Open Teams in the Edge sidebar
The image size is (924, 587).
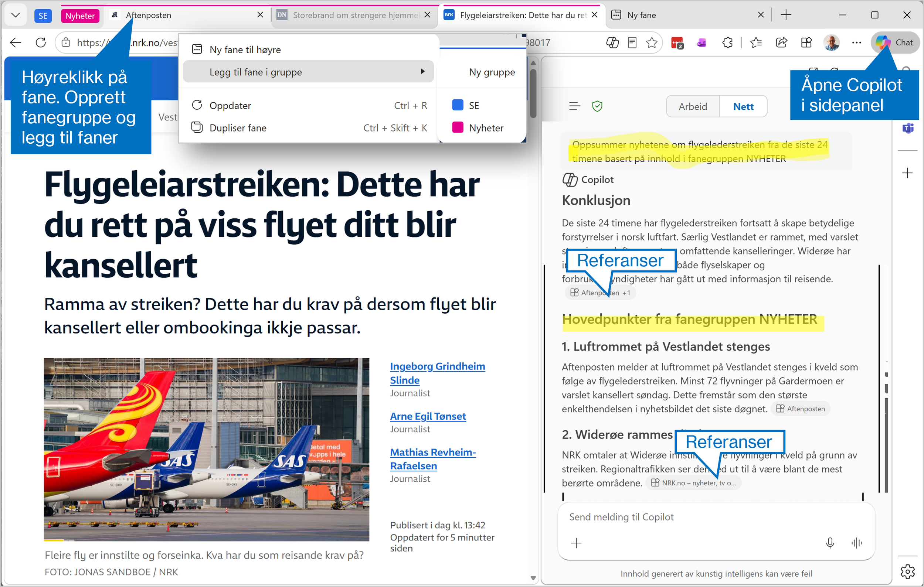[x=907, y=128]
